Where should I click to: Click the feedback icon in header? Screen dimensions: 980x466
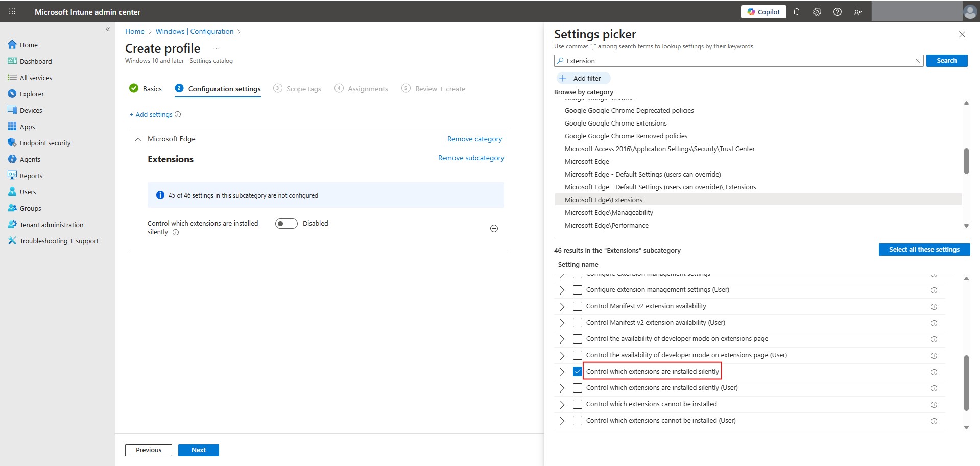pyautogui.click(x=858, y=12)
